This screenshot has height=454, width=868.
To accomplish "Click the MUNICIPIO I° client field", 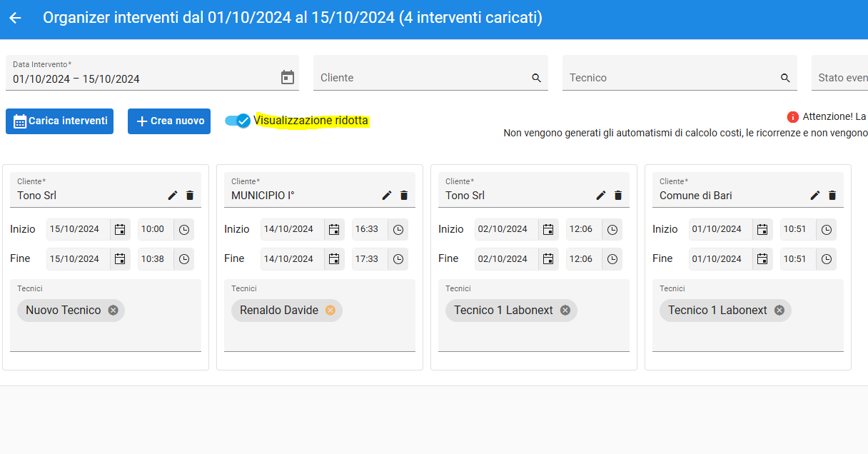I will [320, 190].
